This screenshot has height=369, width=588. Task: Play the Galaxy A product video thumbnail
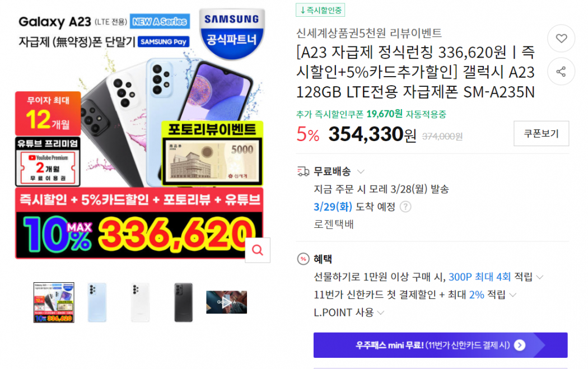pos(226,302)
